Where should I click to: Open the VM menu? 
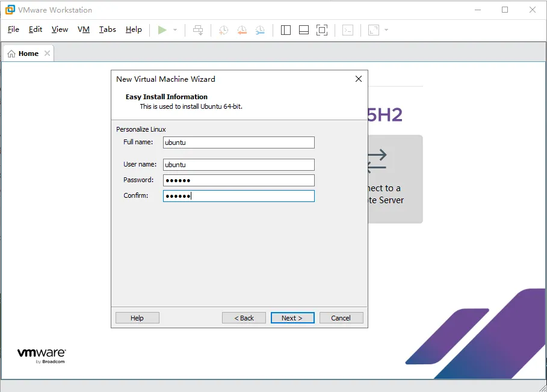point(84,29)
